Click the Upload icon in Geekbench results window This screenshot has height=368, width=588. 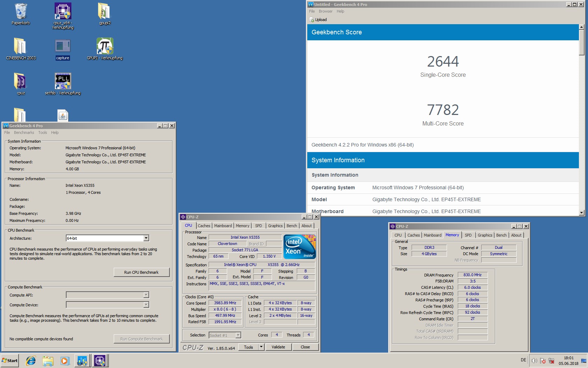[311, 20]
